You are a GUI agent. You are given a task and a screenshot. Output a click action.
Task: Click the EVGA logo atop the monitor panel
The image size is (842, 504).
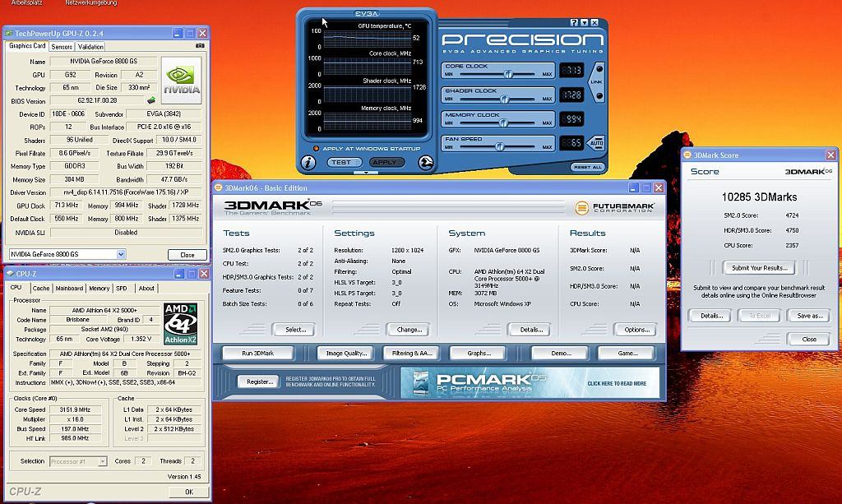367,13
